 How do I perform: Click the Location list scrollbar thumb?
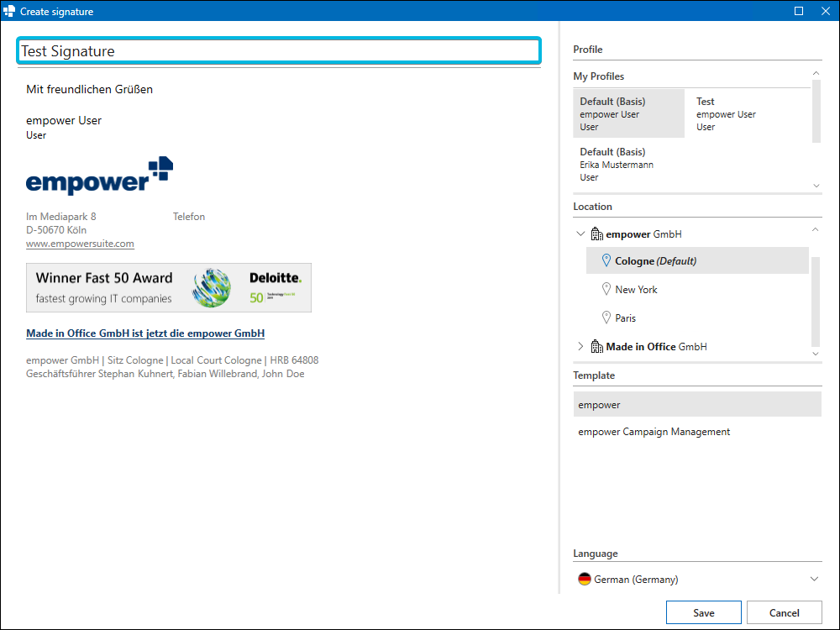click(x=816, y=302)
